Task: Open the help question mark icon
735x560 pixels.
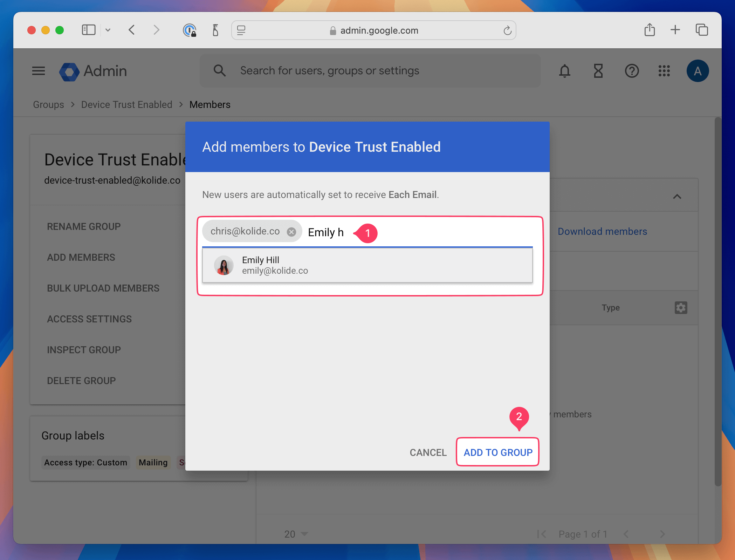Action: point(632,71)
